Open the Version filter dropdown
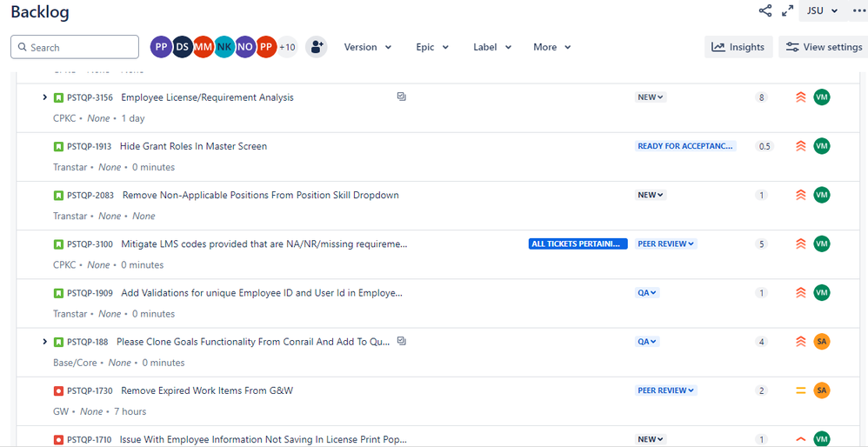Image resolution: width=868 pixels, height=447 pixels. coord(368,47)
